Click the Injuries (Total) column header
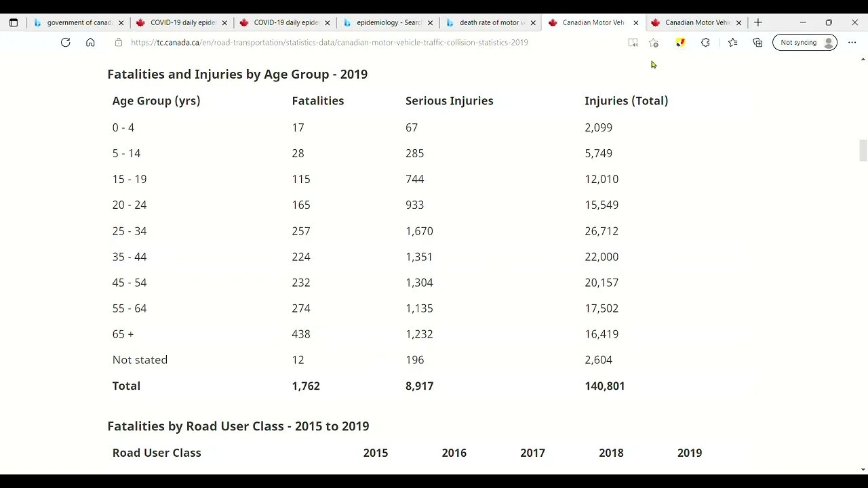 [627, 100]
